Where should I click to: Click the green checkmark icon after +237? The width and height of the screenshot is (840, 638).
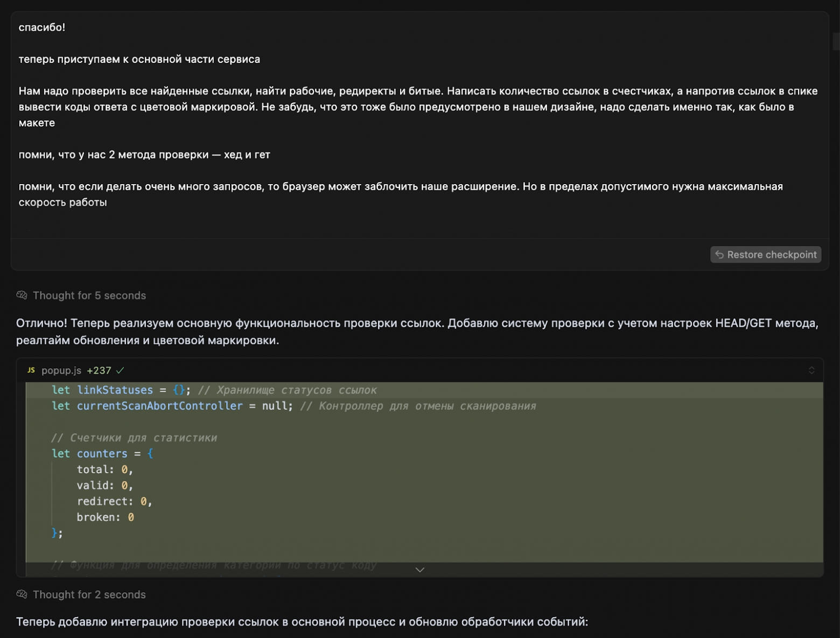[x=120, y=370]
